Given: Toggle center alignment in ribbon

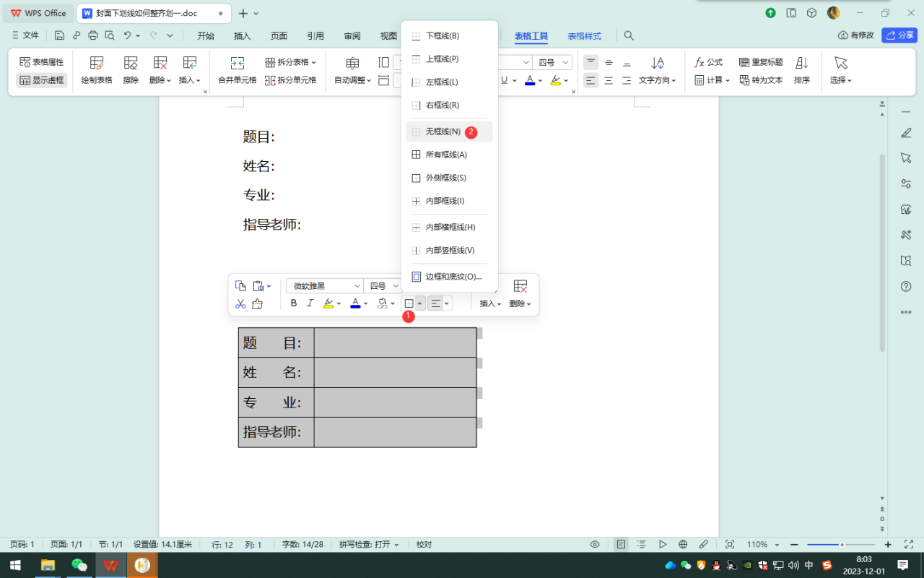Looking at the screenshot, I should tap(609, 80).
